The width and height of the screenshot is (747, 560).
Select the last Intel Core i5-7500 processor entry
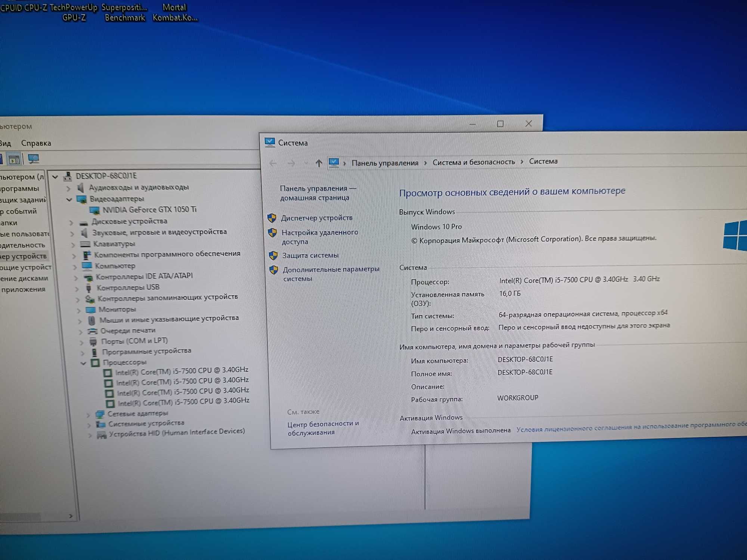(183, 402)
